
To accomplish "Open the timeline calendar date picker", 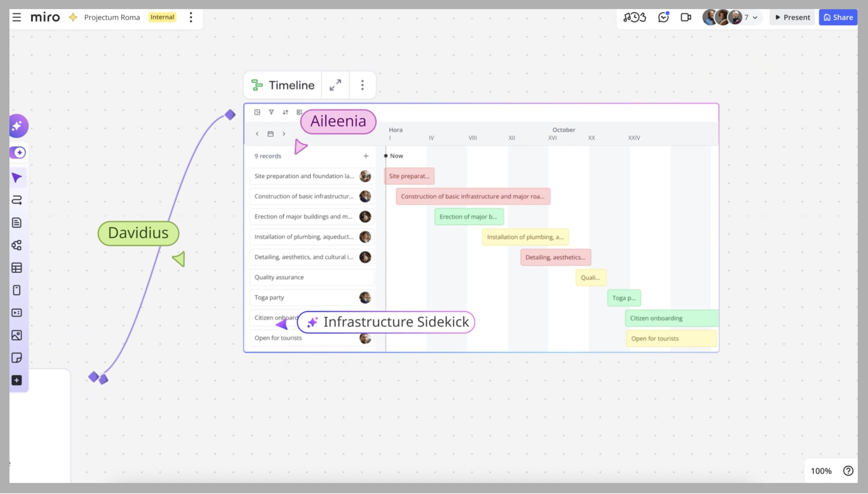I will (x=270, y=134).
